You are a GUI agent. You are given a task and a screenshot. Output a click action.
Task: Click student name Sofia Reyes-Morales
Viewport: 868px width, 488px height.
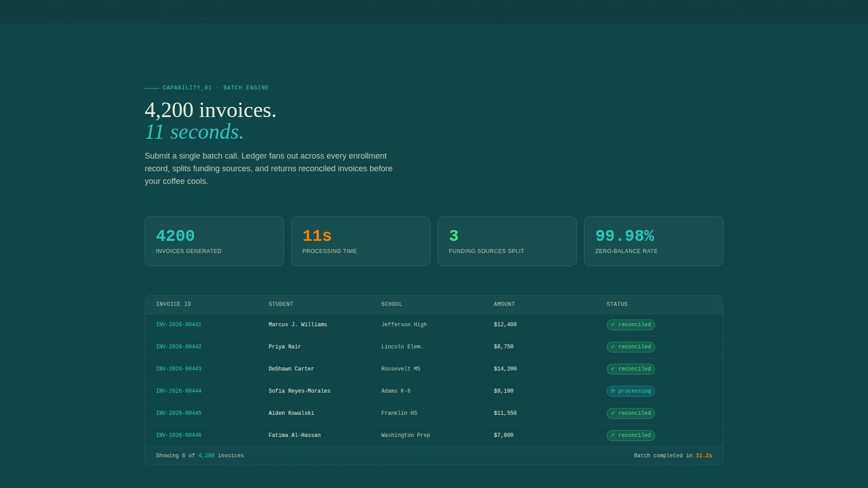point(299,391)
